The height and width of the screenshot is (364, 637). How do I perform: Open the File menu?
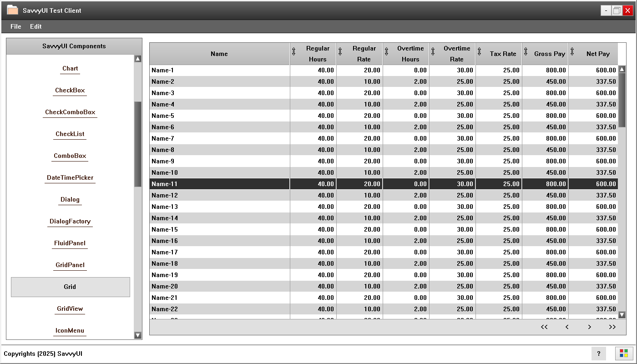tap(16, 26)
